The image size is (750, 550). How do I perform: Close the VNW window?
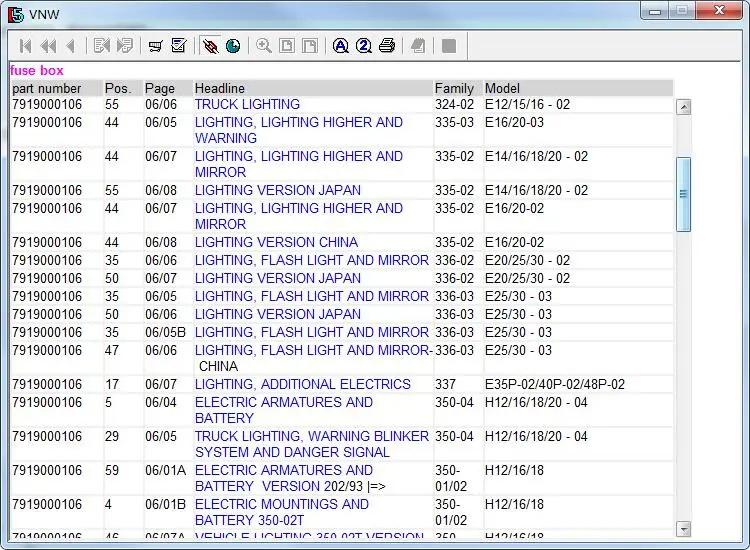coord(719,11)
